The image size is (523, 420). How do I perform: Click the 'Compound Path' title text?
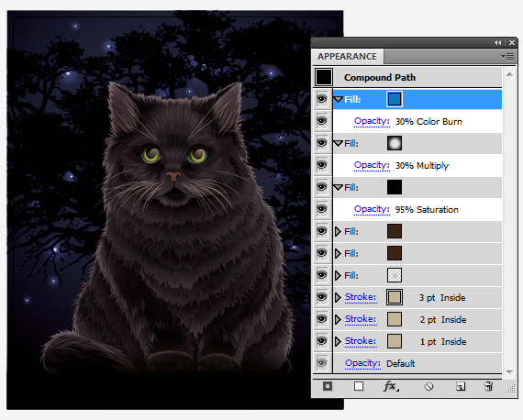[x=380, y=77]
